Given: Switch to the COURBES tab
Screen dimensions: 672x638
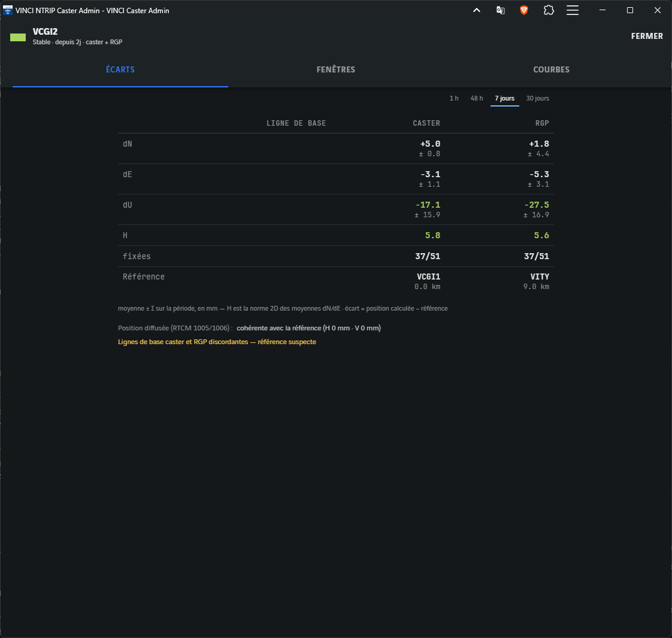Looking at the screenshot, I should (551, 69).
